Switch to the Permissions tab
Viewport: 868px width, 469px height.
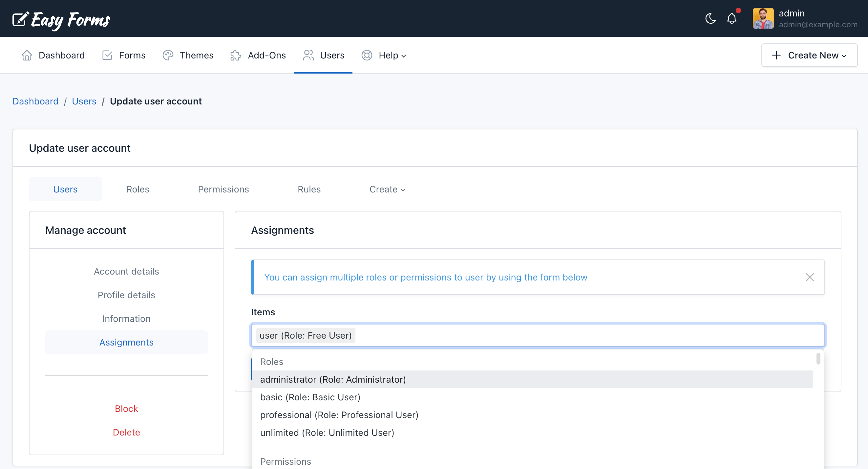[x=223, y=189]
